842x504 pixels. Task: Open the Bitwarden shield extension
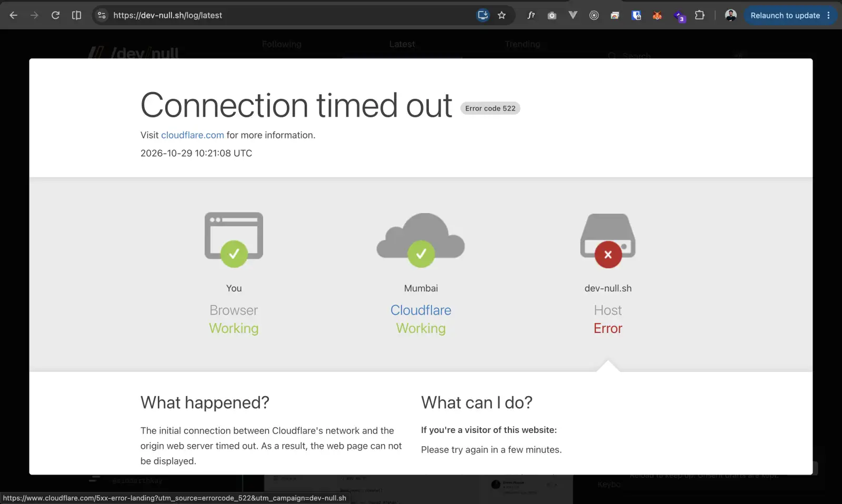click(636, 15)
